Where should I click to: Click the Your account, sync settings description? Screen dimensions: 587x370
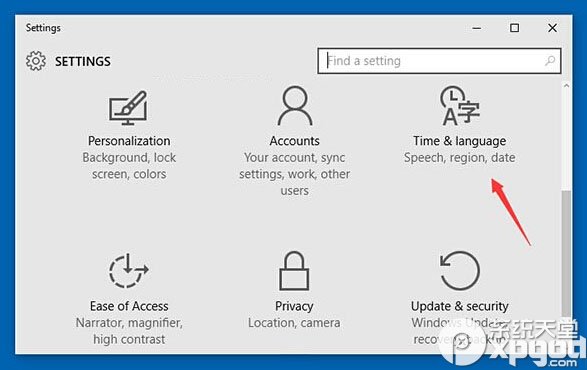click(295, 174)
